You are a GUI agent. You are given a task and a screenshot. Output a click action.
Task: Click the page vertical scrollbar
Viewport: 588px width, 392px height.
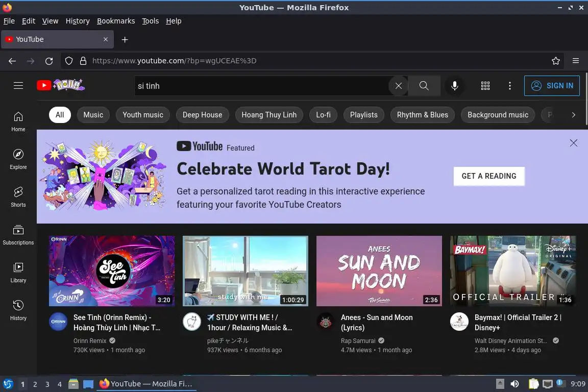[x=586, y=99]
